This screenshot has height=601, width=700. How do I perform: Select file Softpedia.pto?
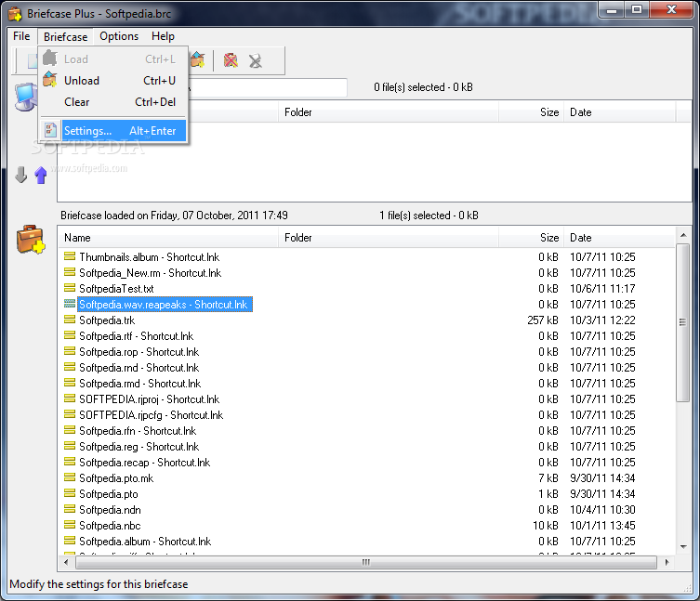109,494
